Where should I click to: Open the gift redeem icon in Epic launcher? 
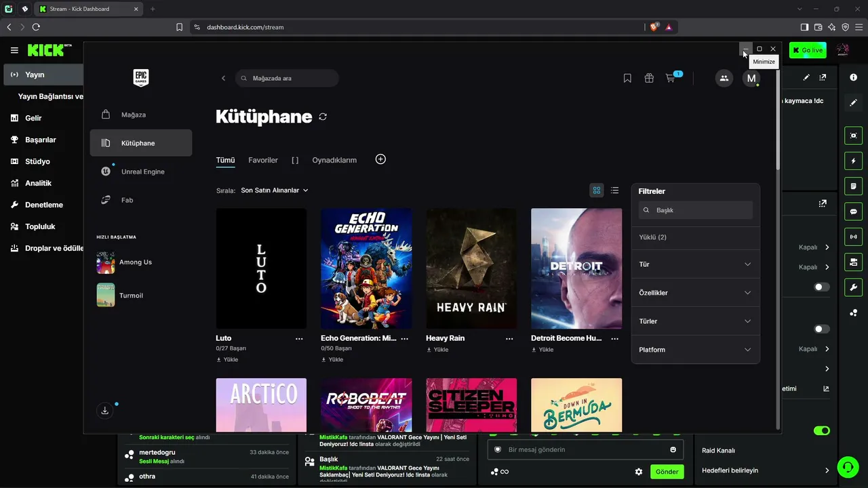pyautogui.click(x=649, y=78)
